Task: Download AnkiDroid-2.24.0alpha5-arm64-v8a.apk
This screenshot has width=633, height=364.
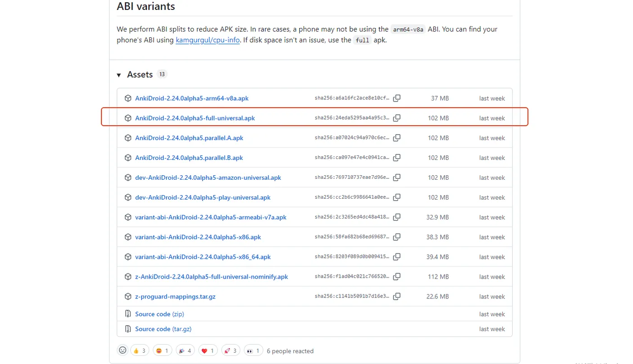Action: pos(192,98)
